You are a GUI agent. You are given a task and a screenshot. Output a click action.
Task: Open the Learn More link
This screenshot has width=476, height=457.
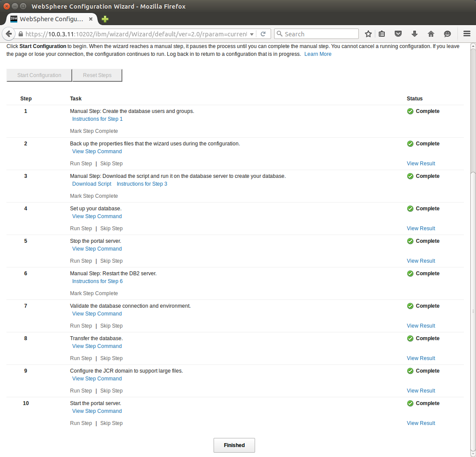(317, 54)
